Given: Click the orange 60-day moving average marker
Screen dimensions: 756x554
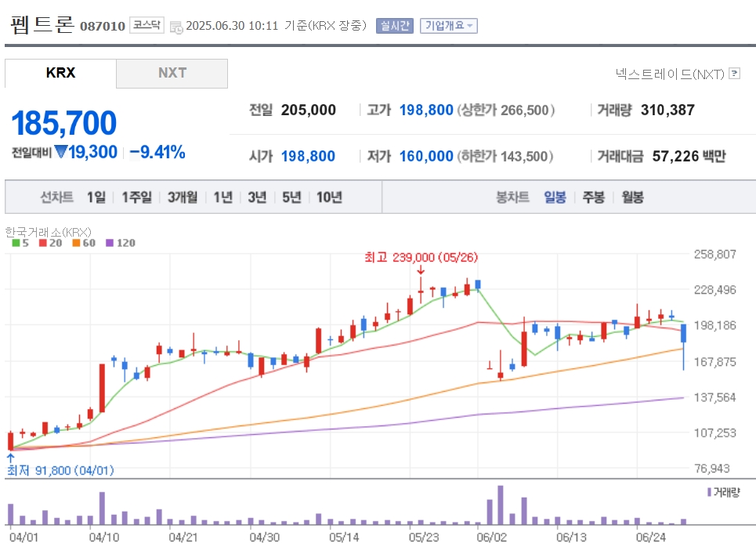Looking at the screenshot, I should [76, 243].
